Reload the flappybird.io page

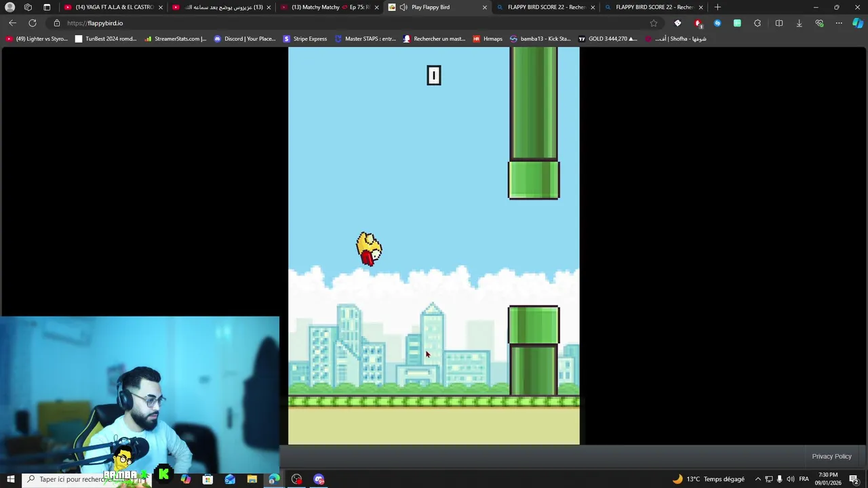coord(32,23)
